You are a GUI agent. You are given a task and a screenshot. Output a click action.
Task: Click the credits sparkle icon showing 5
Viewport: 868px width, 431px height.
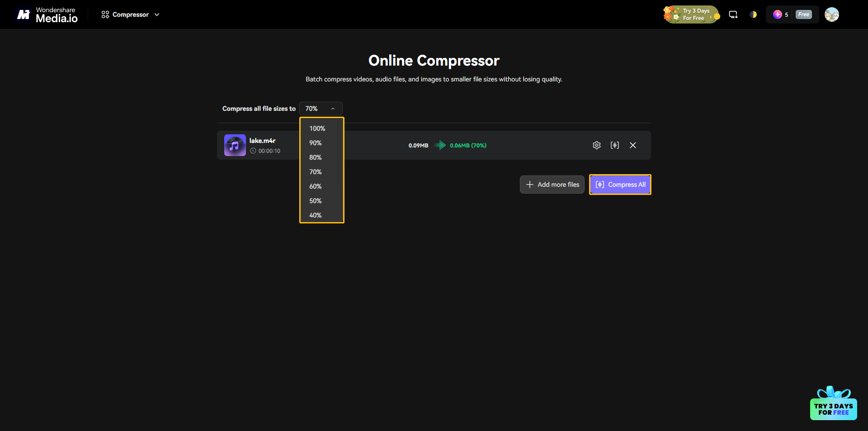click(x=778, y=14)
